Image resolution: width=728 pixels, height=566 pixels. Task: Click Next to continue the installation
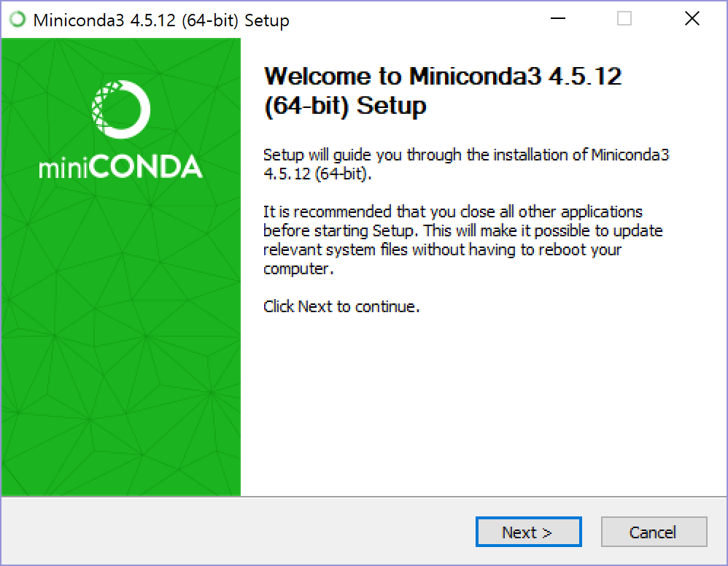[528, 532]
